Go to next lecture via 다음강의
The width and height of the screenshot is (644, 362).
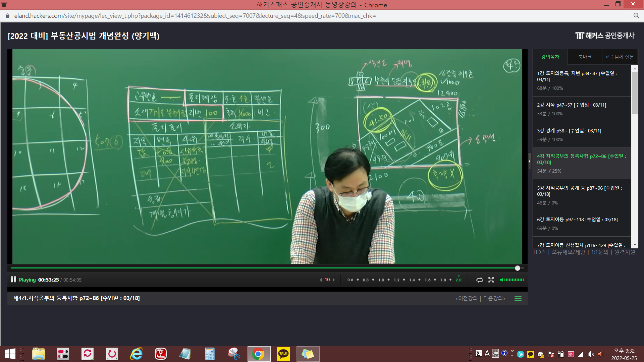(494, 298)
